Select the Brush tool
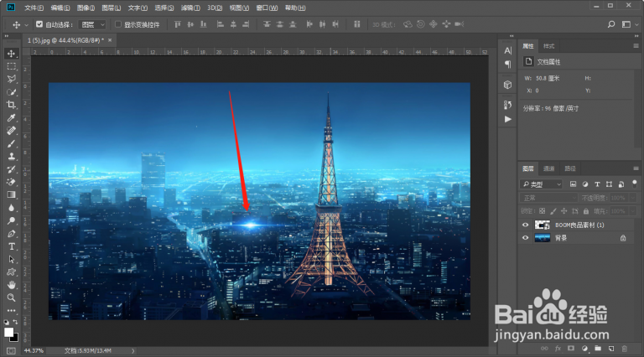 (x=11, y=143)
